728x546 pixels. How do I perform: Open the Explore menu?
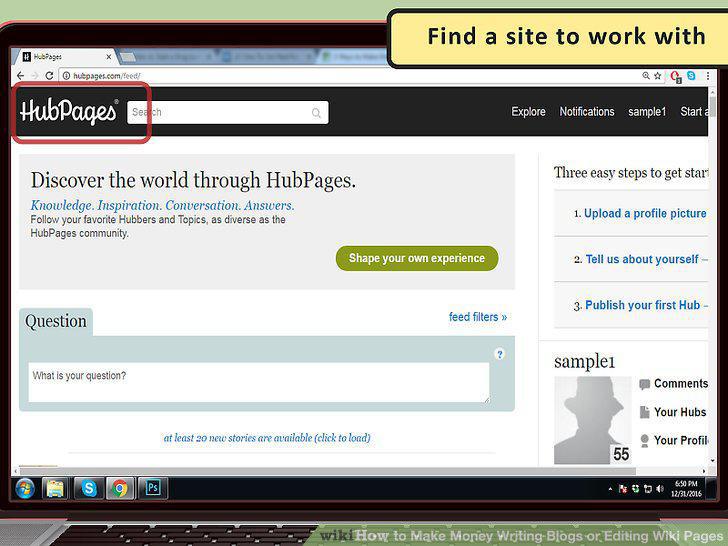pyautogui.click(x=528, y=112)
